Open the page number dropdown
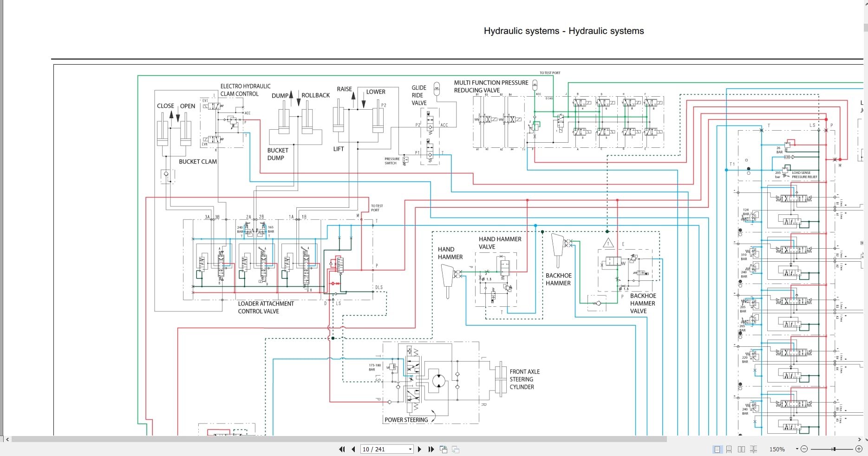This screenshot has height=456, width=868. (x=410, y=449)
